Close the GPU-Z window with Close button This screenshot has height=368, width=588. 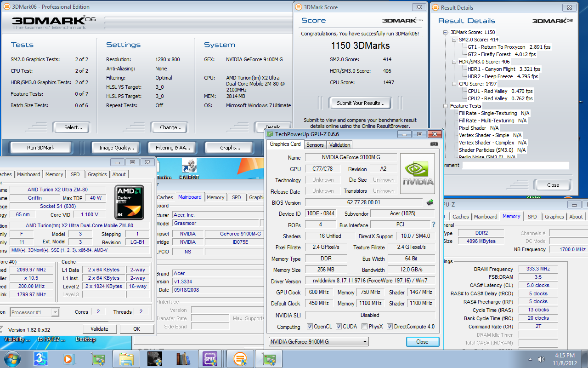click(422, 342)
